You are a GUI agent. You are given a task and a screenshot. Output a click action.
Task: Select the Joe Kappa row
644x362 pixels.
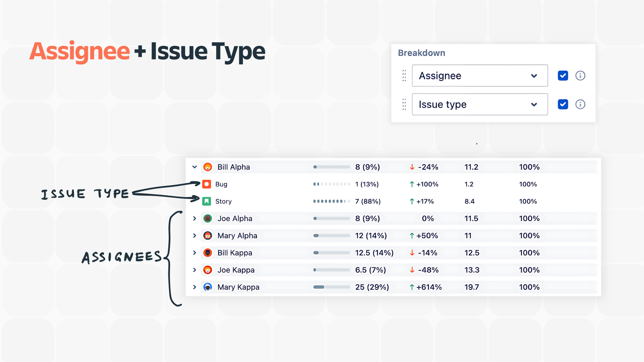pyautogui.click(x=236, y=269)
